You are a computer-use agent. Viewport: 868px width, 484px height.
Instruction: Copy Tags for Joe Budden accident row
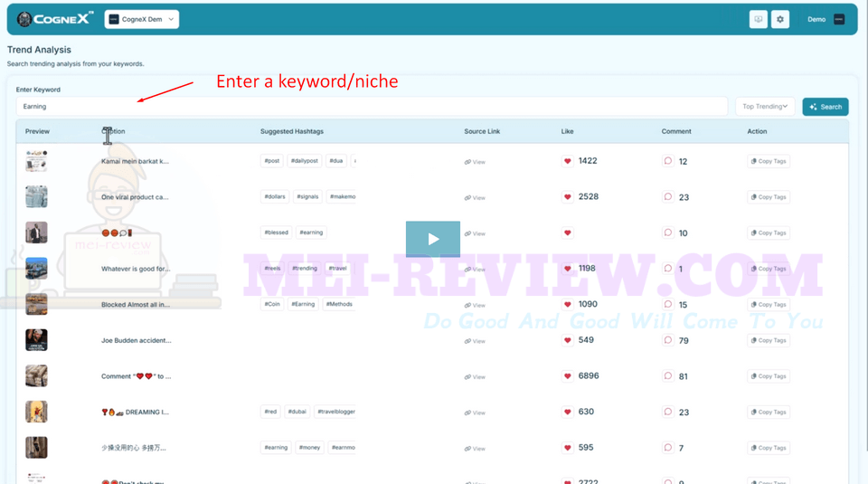(x=769, y=340)
